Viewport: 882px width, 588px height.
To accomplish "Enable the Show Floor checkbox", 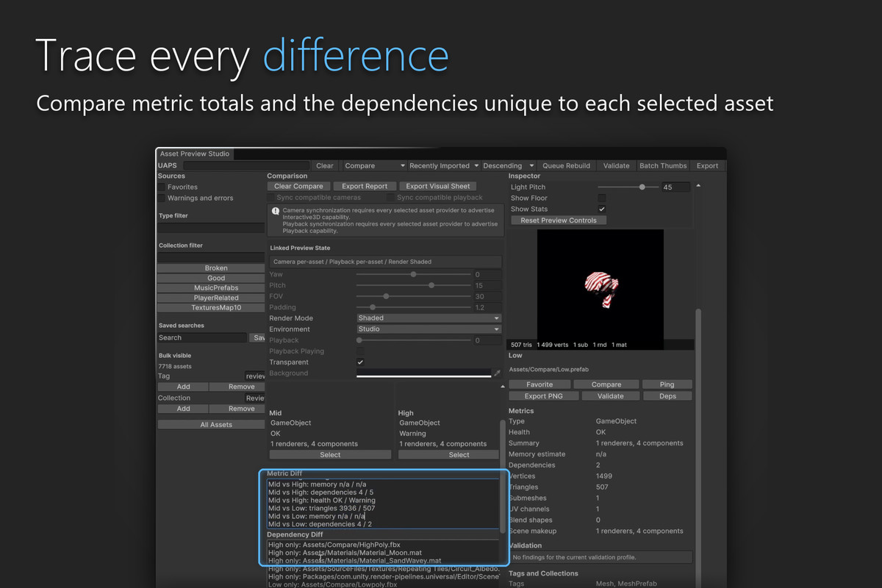I will [602, 198].
